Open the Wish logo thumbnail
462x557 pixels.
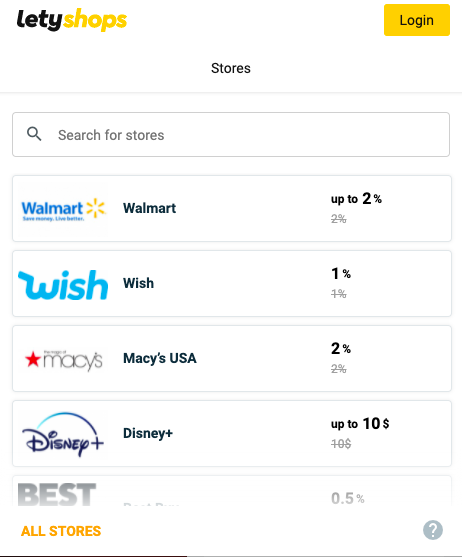point(63,284)
